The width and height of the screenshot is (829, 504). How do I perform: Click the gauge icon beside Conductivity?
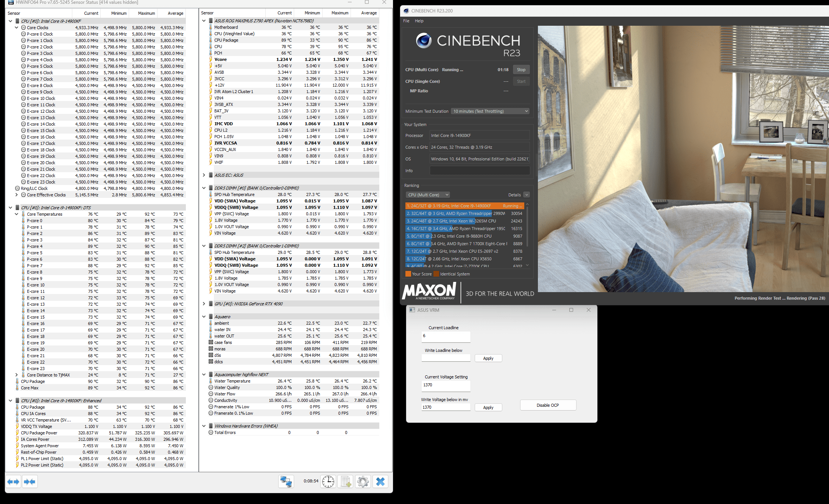coord(211,400)
